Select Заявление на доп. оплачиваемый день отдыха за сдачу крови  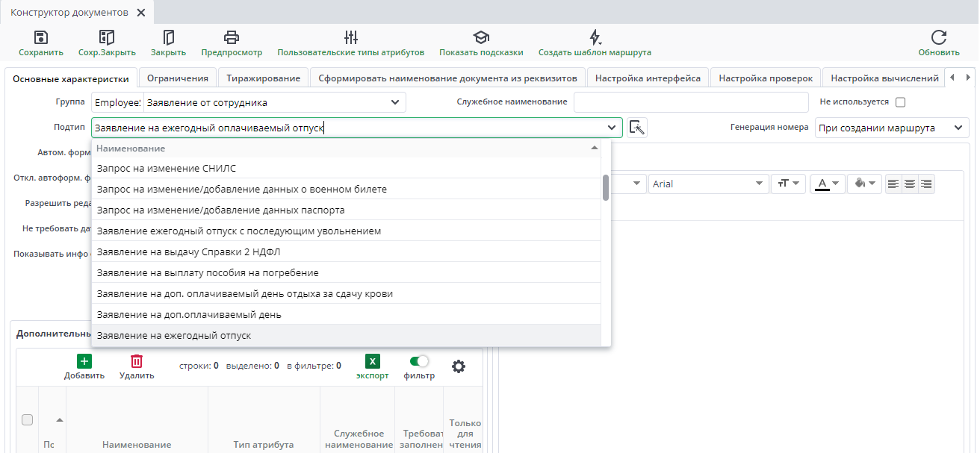point(347,293)
